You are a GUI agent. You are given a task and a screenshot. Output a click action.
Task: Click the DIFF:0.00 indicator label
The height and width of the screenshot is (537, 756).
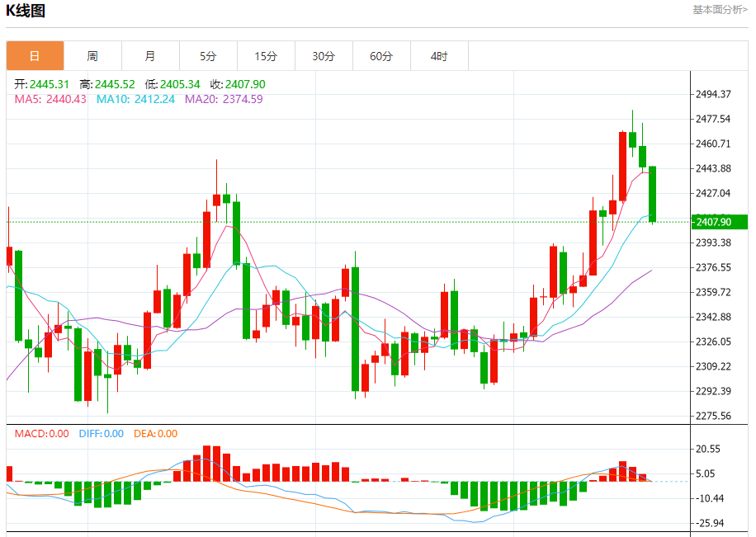[x=102, y=434]
